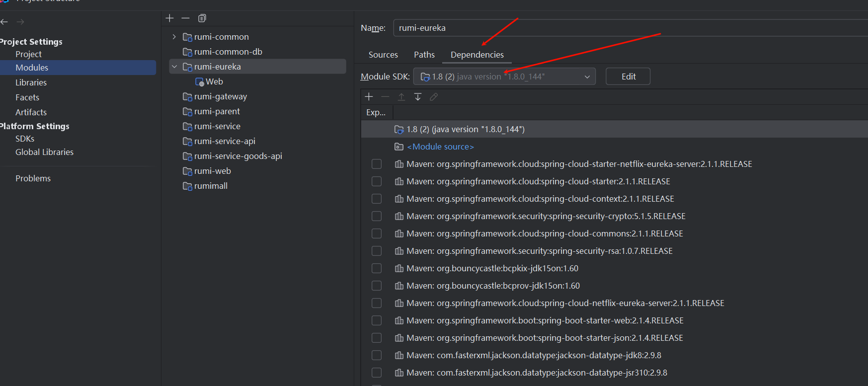
Task: Click the Module source folder icon
Action: 399,147
